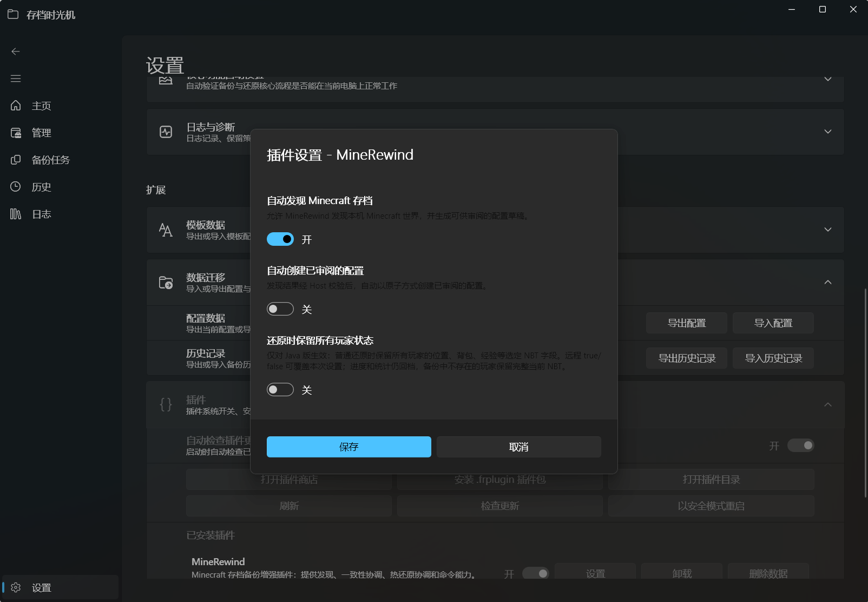Enable 自动创建已审阅的配置 switch

point(280,309)
